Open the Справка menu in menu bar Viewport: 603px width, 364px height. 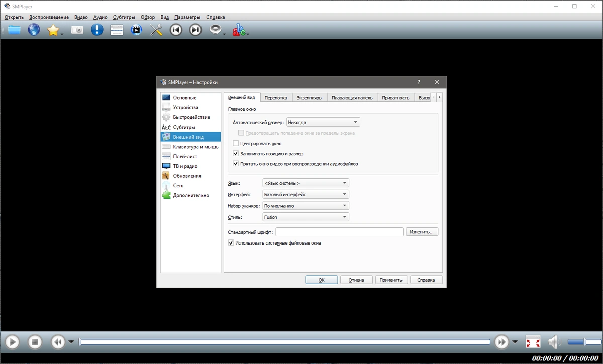(x=216, y=17)
